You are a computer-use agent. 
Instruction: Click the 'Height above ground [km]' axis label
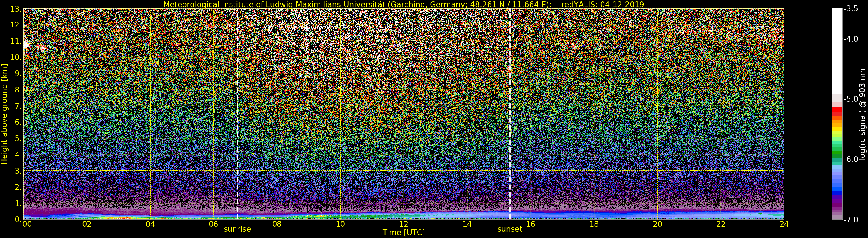tap(4, 114)
